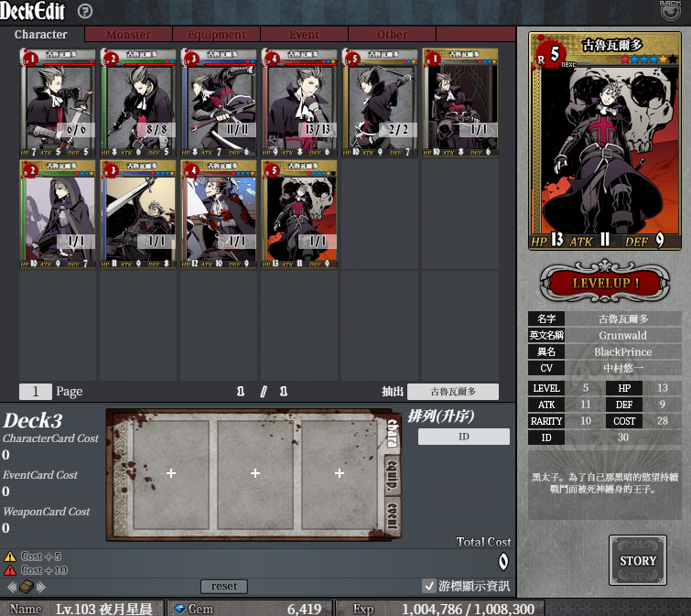Click the BlackPrince alias value
The height and width of the screenshot is (616, 691).
coord(622,351)
